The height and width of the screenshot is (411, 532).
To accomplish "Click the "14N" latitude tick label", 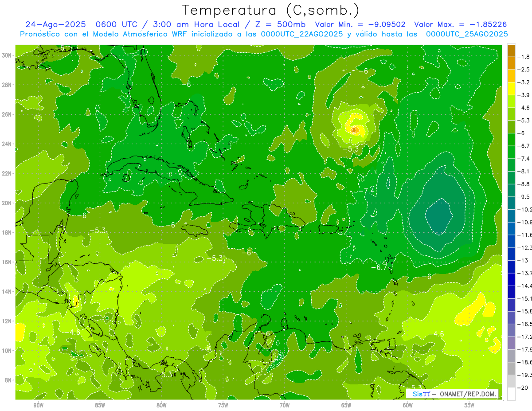I will [x=8, y=291].
